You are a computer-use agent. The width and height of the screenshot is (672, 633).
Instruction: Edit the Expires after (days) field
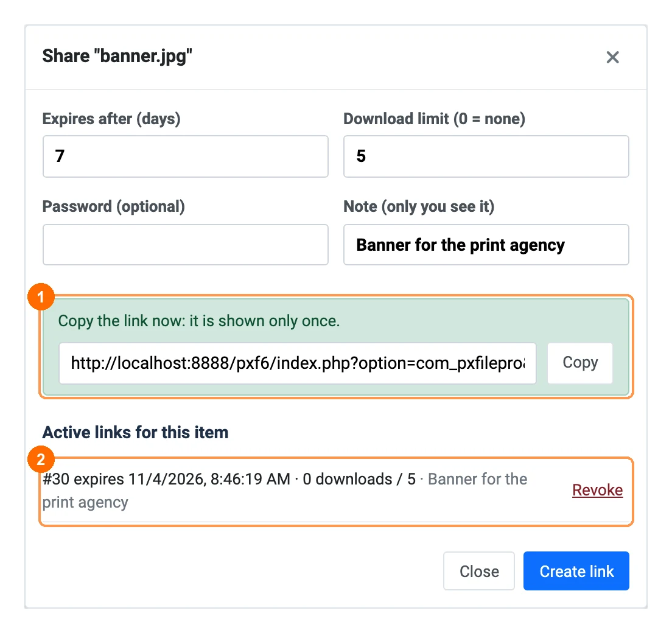click(186, 156)
